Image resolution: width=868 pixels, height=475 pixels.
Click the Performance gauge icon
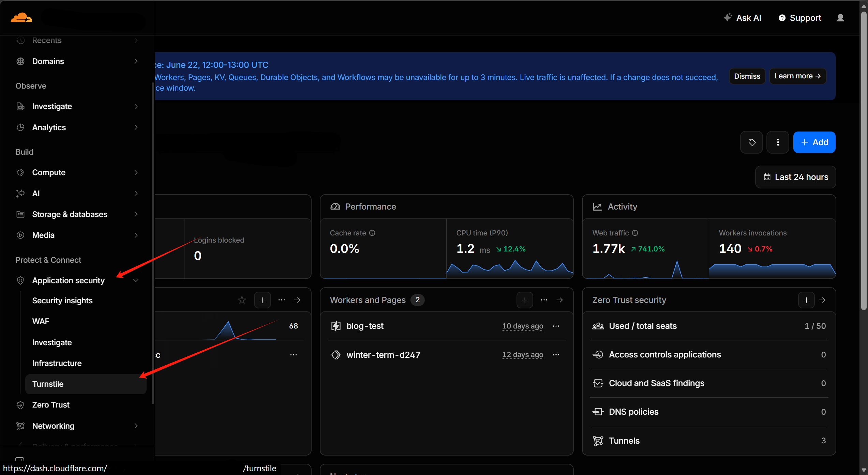(335, 206)
